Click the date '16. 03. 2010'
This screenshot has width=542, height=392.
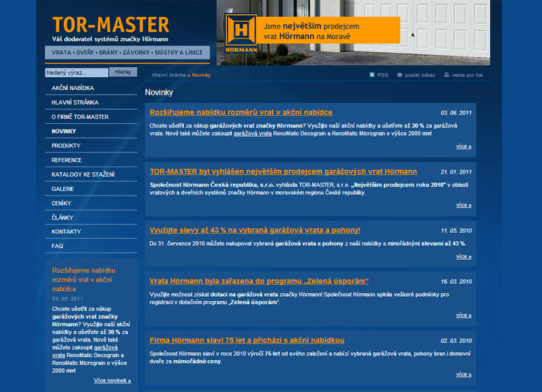[x=456, y=282]
